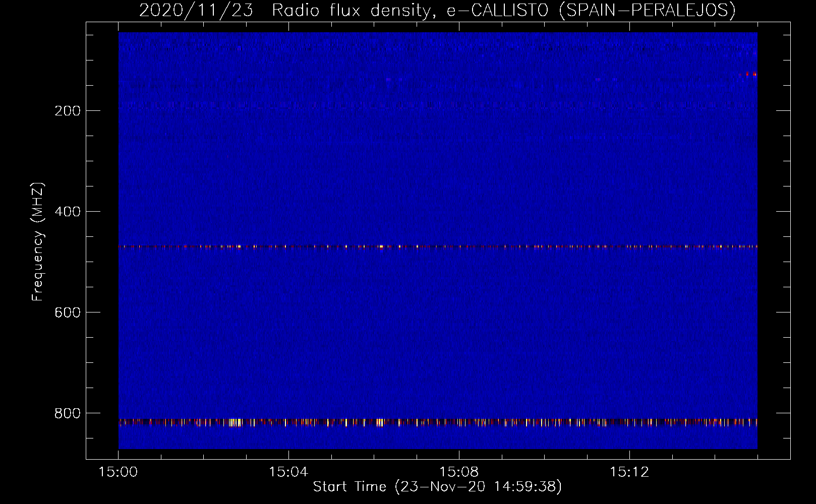Click the 15:12 time tick label
Image resolution: width=816 pixels, height=504 pixels.
point(629,472)
